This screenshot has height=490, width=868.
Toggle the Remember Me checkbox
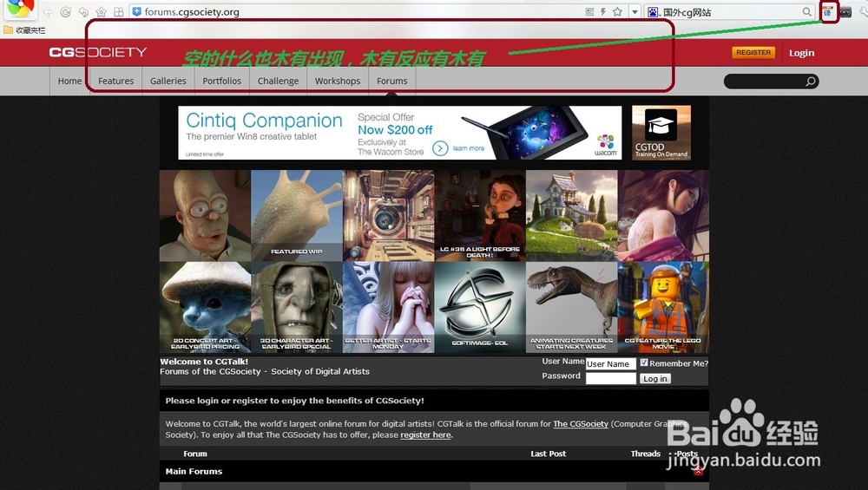click(x=644, y=363)
